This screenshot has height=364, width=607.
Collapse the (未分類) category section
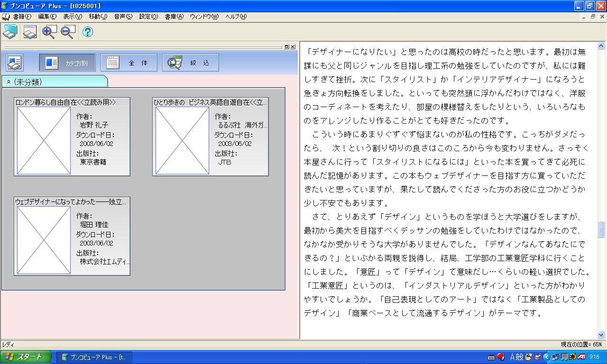coord(9,82)
